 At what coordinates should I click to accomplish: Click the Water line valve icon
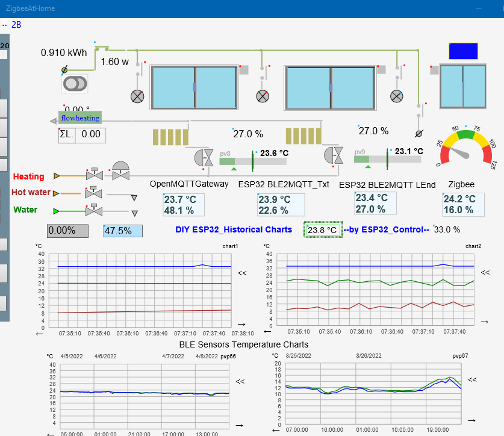pos(94,210)
